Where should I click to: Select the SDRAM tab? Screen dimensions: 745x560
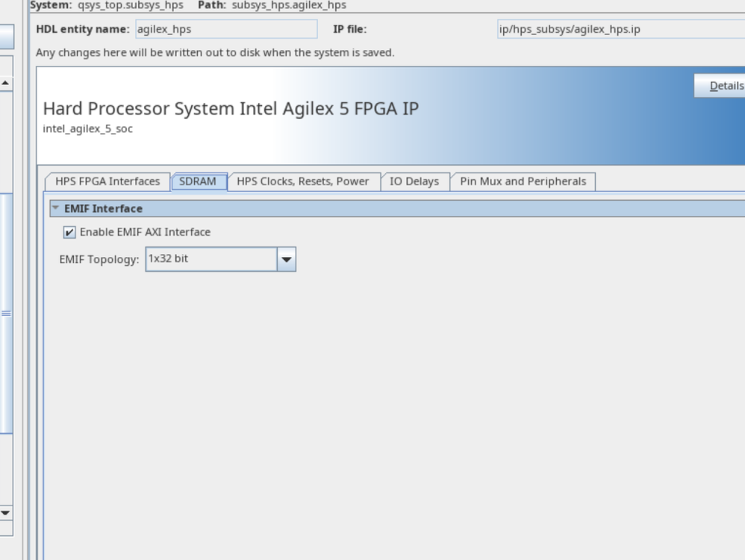point(198,181)
